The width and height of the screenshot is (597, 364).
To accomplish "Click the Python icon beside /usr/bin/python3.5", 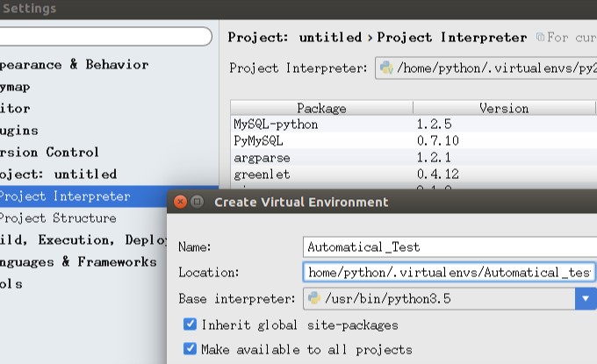I will [x=314, y=298].
